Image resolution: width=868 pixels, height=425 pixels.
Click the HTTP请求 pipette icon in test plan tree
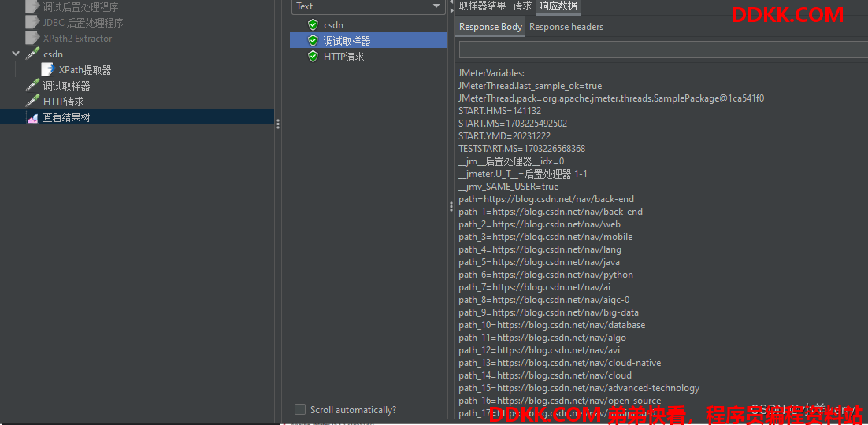pyautogui.click(x=33, y=102)
